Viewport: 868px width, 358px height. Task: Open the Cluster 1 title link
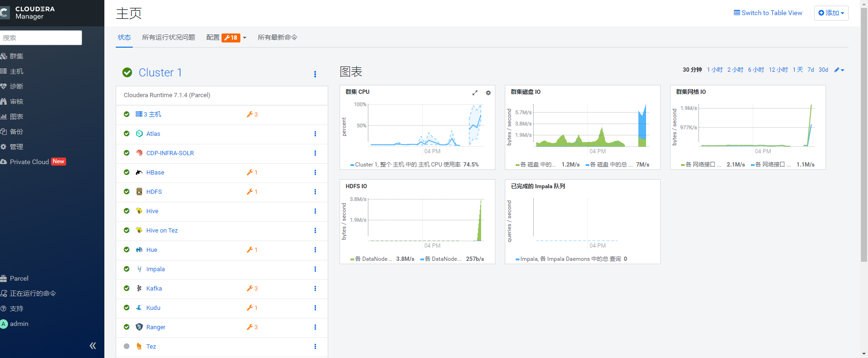point(160,72)
